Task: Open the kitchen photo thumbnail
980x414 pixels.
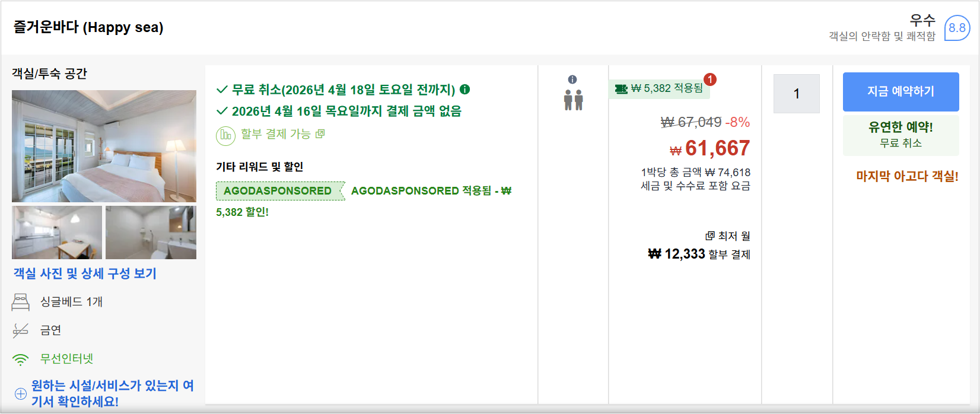Action: 56,233
